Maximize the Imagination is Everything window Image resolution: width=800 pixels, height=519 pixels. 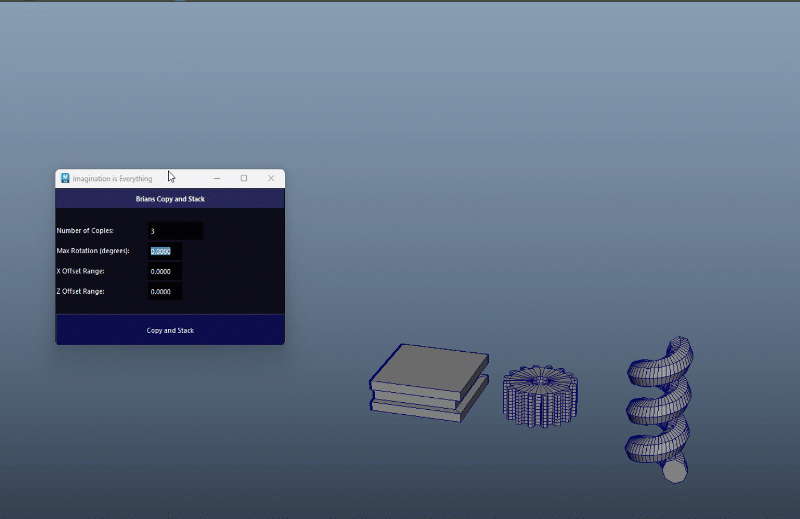pos(244,178)
